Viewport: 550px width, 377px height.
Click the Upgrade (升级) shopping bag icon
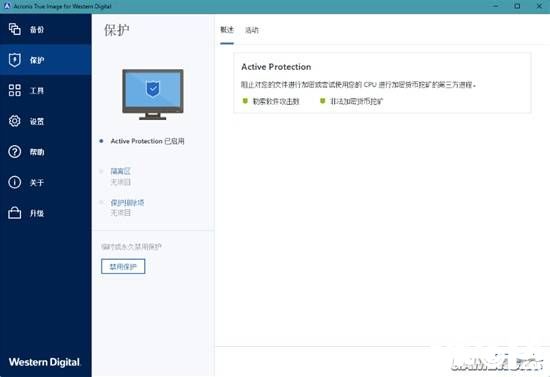coord(14,213)
